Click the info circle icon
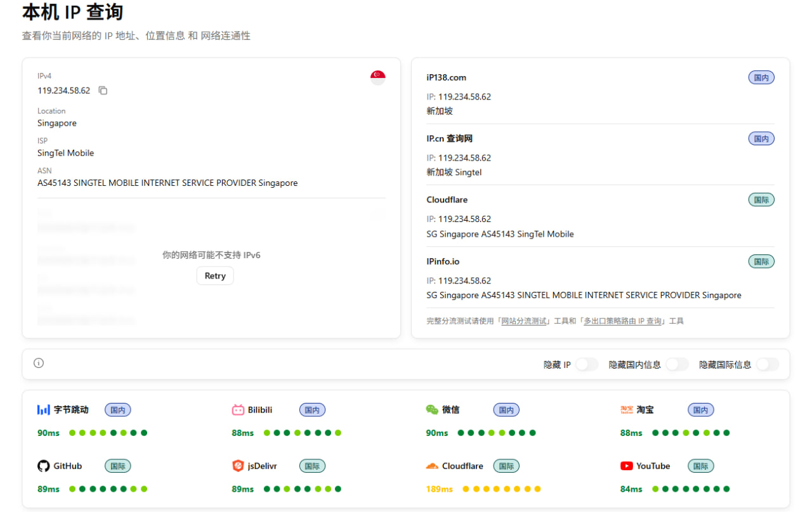Image resolution: width=812 pixels, height=512 pixels. coord(39,364)
